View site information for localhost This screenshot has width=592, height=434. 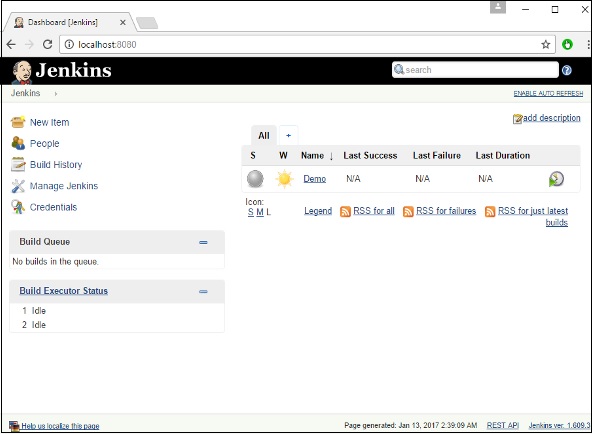[69, 45]
